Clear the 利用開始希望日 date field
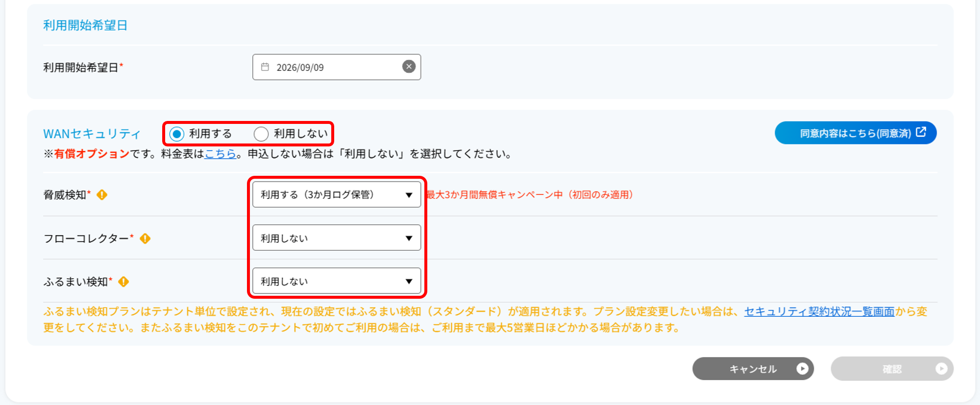The image size is (980, 405). (409, 67)
